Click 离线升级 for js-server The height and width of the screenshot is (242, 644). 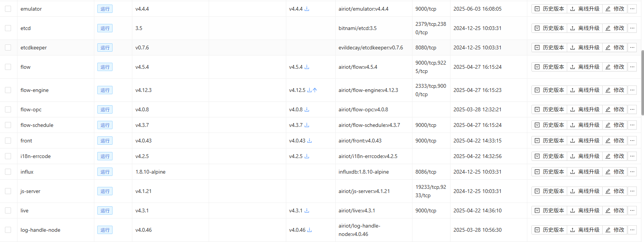(x=585, y=191)
